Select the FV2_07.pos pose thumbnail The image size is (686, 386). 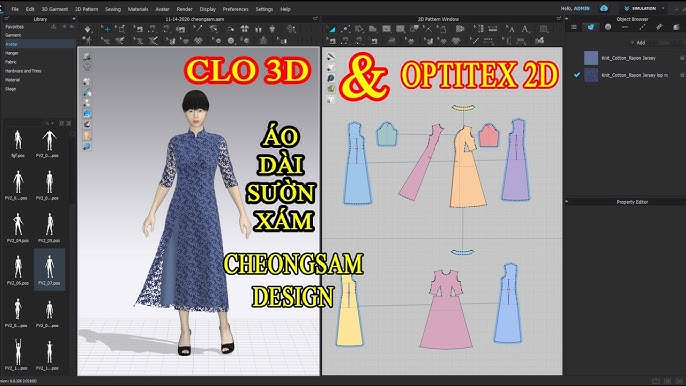point(49,270)
